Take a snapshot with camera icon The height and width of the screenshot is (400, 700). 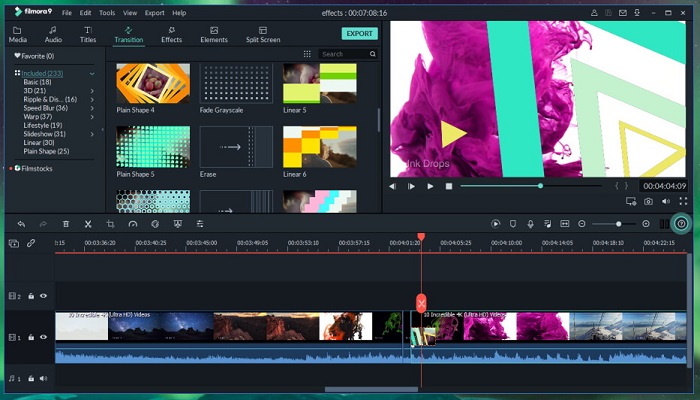coord(648,201)
